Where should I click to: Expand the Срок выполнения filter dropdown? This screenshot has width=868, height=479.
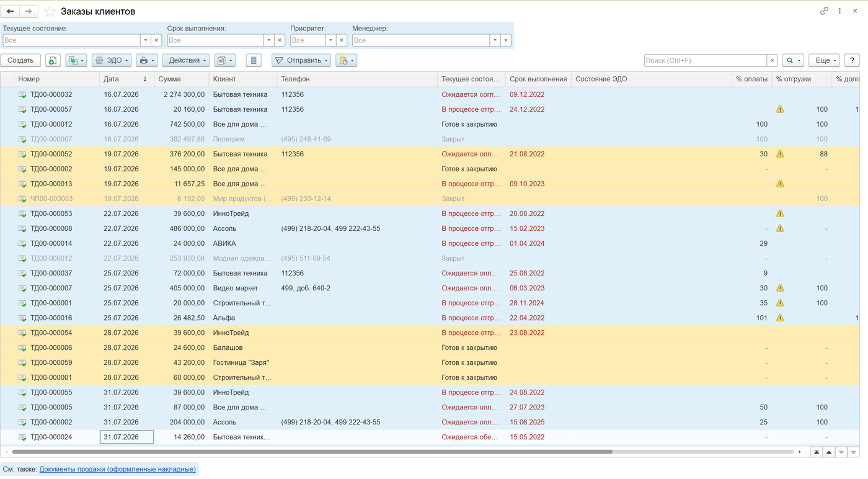point(269,40)
